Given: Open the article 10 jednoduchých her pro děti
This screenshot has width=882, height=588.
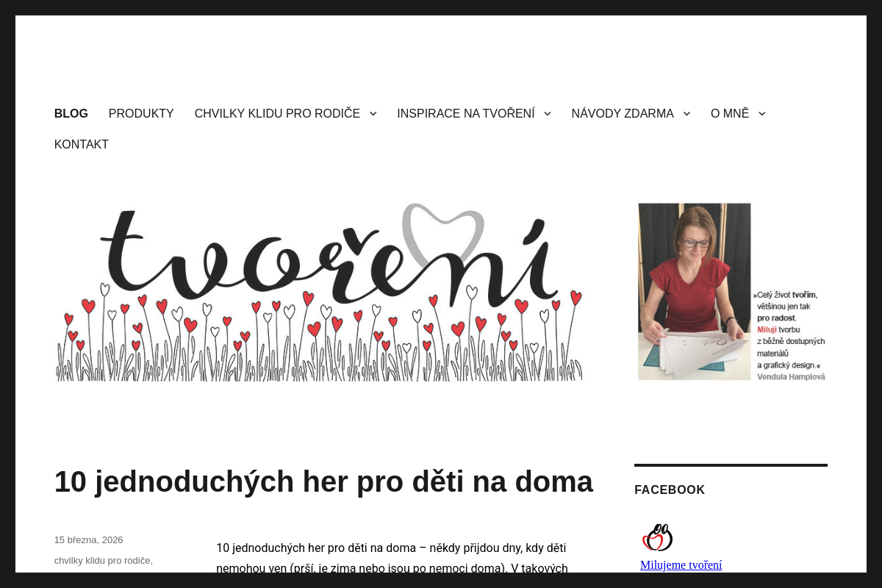Looking at the screenshot, I should (x=323, y=481).
